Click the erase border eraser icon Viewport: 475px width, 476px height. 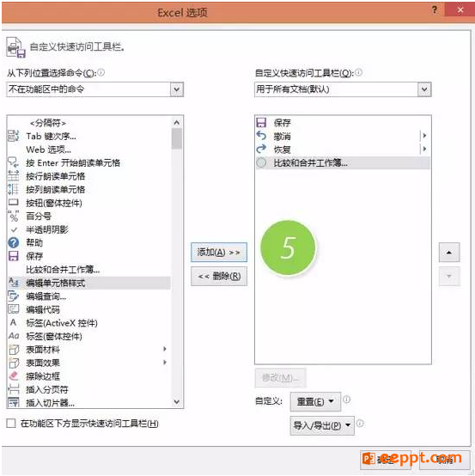pyautogui.click(x=13, y=376)
